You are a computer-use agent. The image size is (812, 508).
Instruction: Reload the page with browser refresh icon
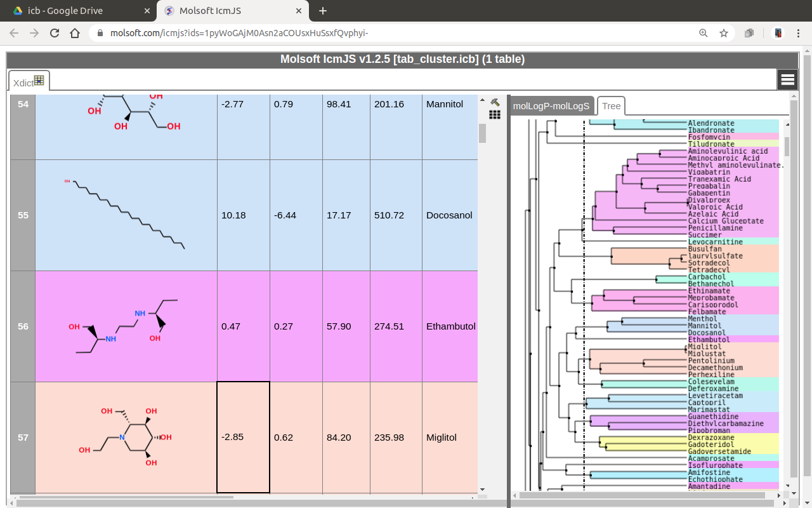click(55, 33)
